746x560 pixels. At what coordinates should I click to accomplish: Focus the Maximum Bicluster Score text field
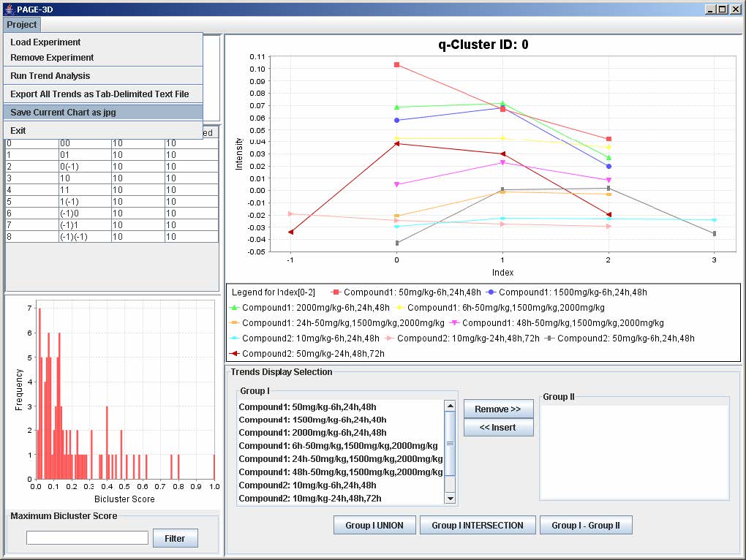87,538
